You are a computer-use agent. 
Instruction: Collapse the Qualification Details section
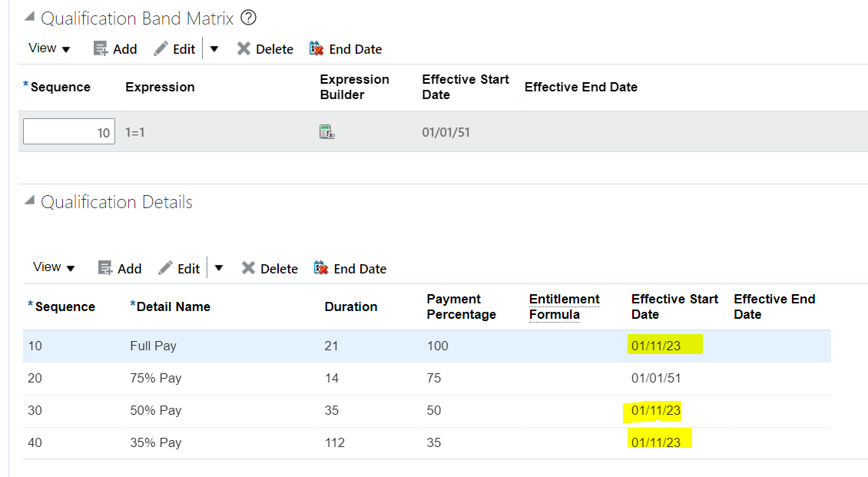28,198
